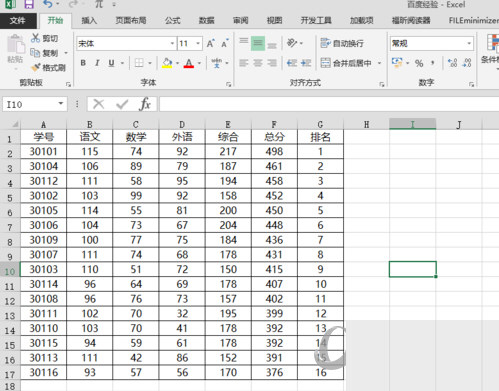Viewport: 499px width, 391px height.
Task: Click the Paste (粘贴) clipboard icon
Action: 15,44
